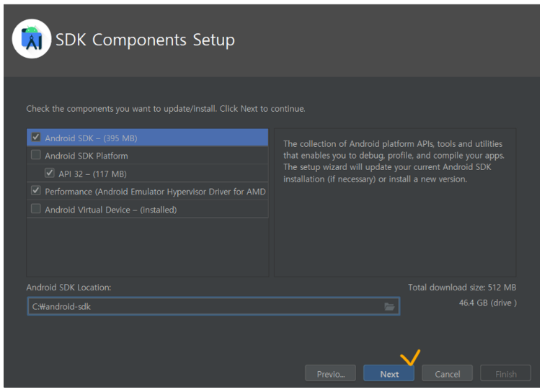Click the Android Studio logo icon
The image size is (555, 392).
32,39
